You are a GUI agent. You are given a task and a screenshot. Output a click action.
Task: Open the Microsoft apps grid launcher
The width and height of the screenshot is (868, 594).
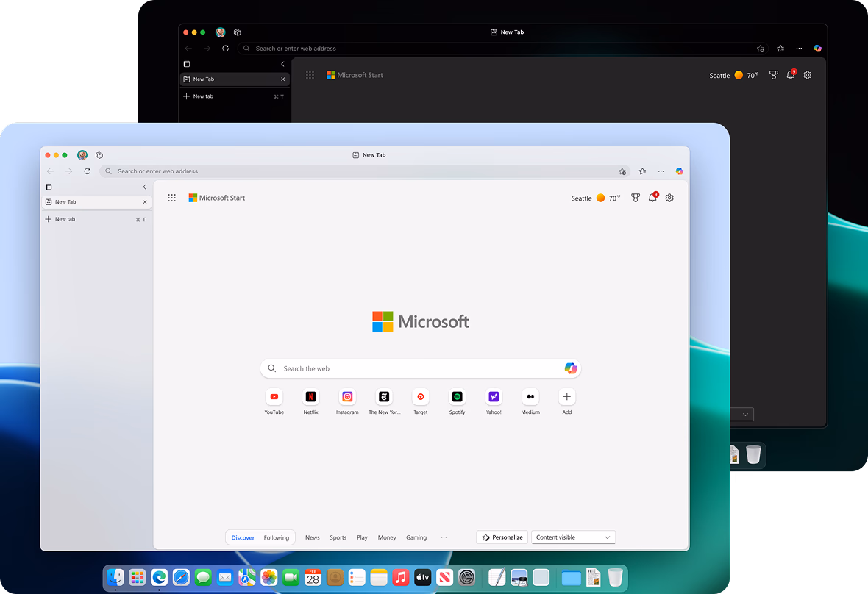click(172, 198)
